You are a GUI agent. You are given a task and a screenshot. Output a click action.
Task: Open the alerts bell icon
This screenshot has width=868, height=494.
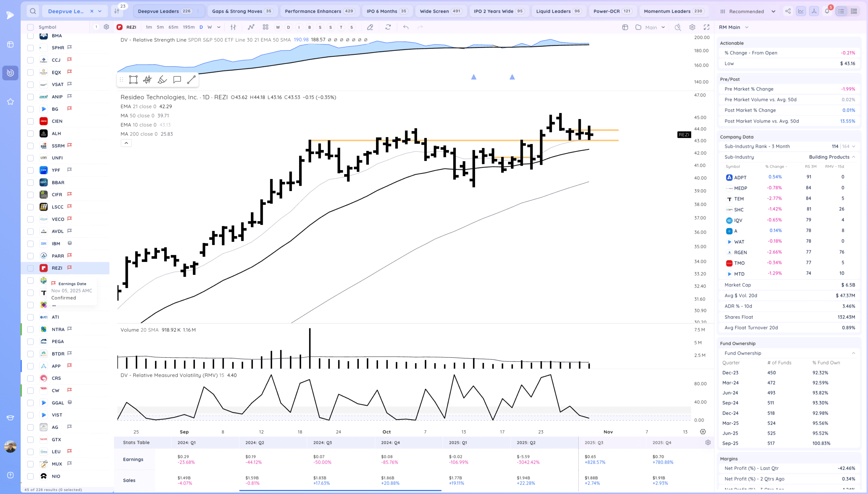coord(827,11)
